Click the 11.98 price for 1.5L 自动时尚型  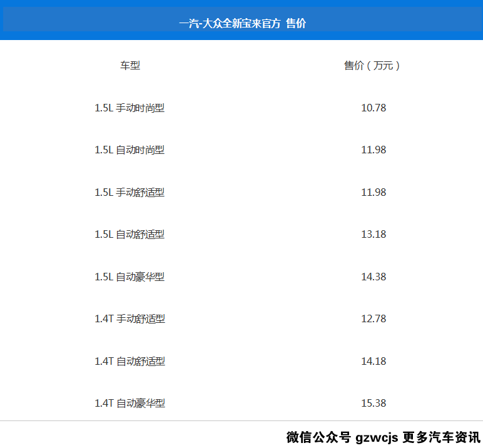point(374,150)
